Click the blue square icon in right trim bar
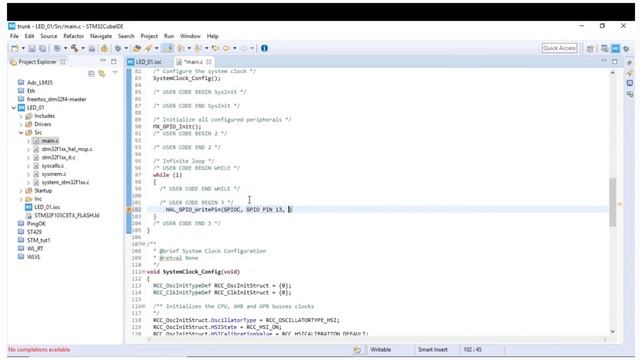 [x=630, y=83]
